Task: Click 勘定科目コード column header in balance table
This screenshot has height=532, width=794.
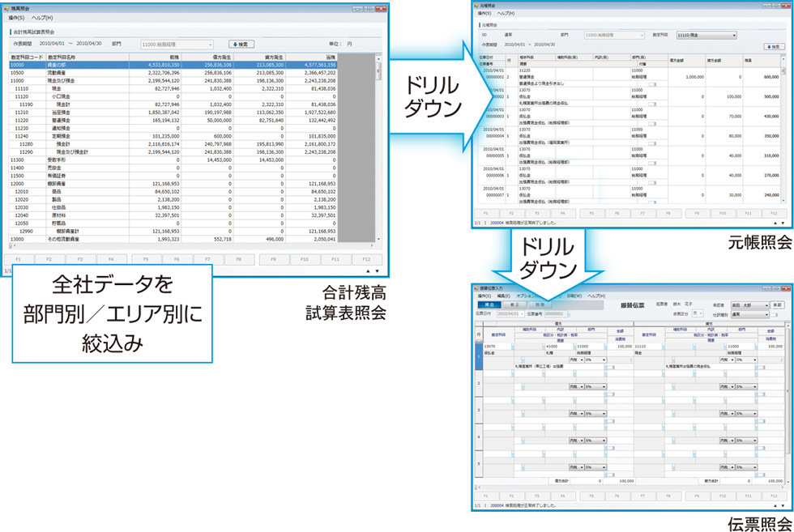Action: click(x=28, y=57)
